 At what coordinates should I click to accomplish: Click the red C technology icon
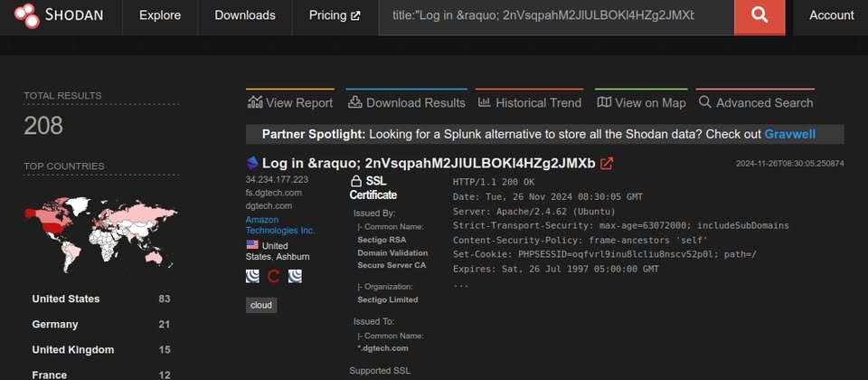click(273, 276)
